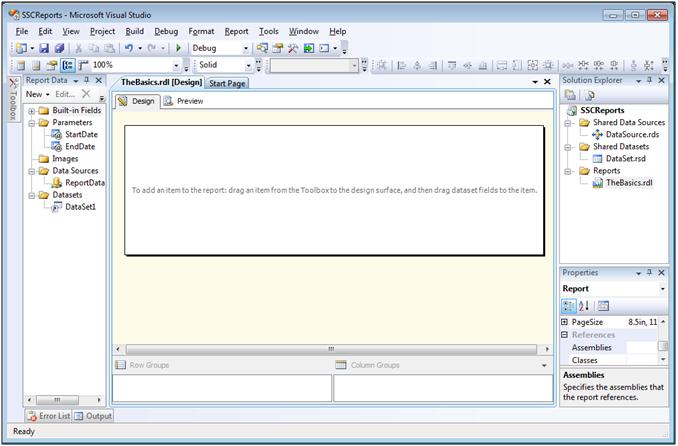The height and width of the screenshot is (446, 678).
Task: Click the Save icon in the toolbar
Action: click(x=44, y=48)
